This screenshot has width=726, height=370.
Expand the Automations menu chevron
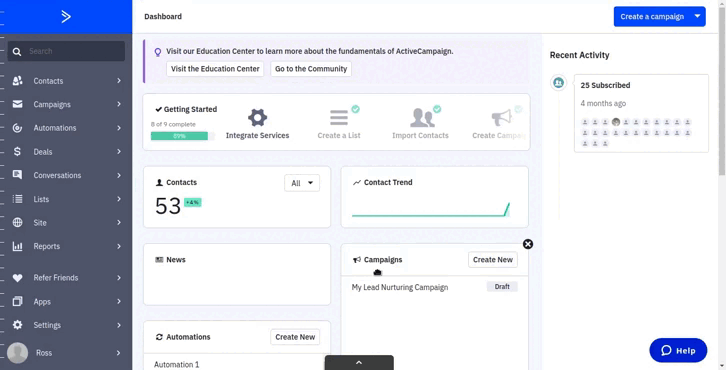(119, 128)
